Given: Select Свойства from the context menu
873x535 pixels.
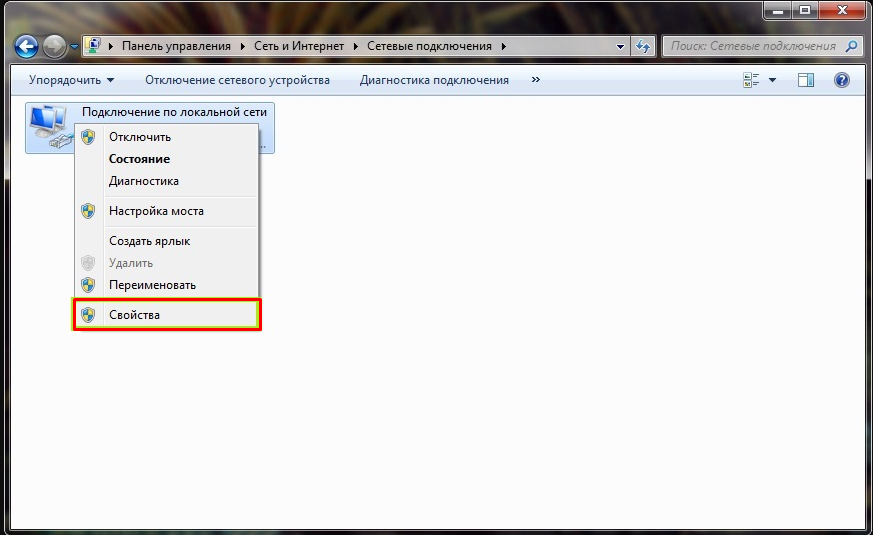Looking at the screenshot, I should pos(134,315).
